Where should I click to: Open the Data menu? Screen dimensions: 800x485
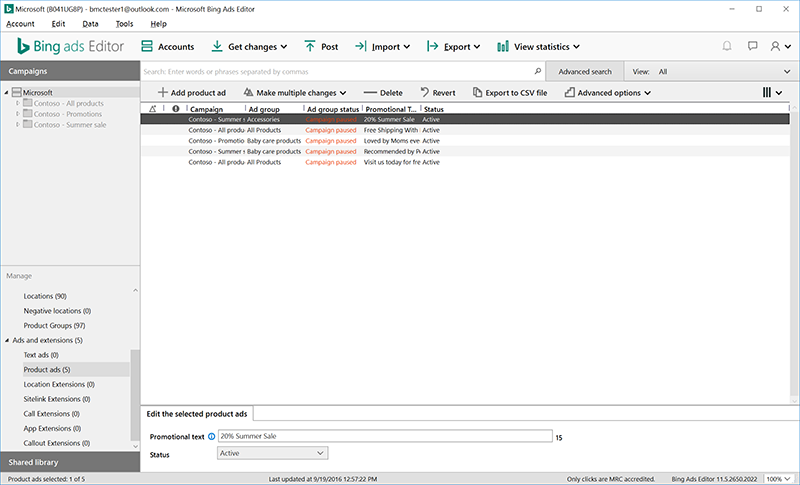pos(90,24)
